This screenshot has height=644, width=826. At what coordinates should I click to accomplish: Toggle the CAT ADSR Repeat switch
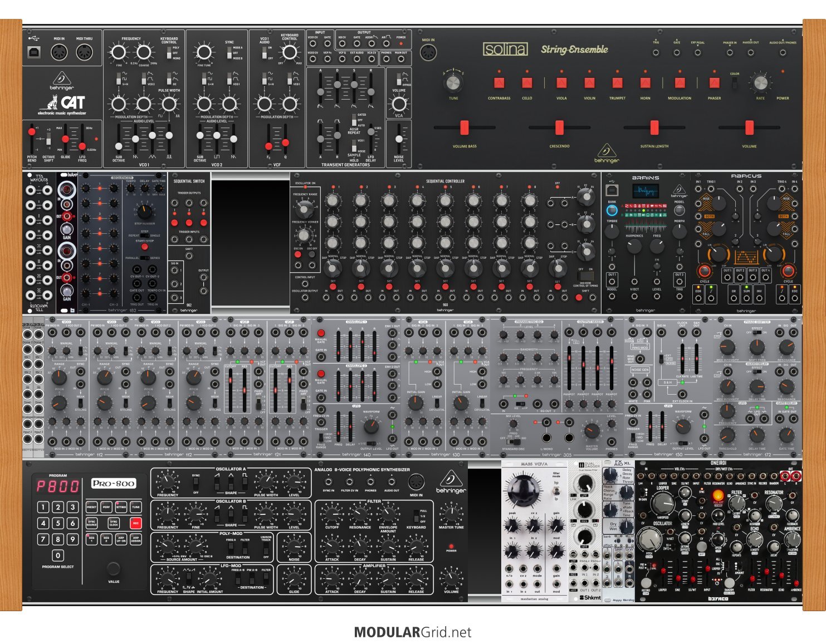(x=354, y=121)
